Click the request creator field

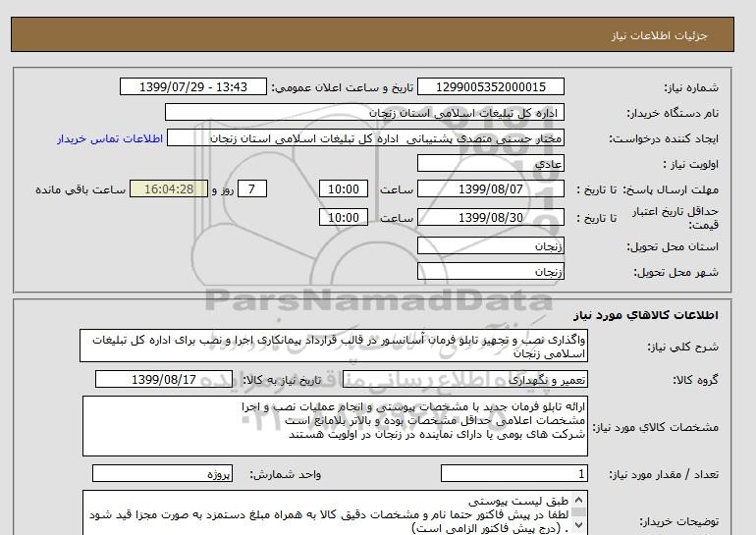(365, 137)
